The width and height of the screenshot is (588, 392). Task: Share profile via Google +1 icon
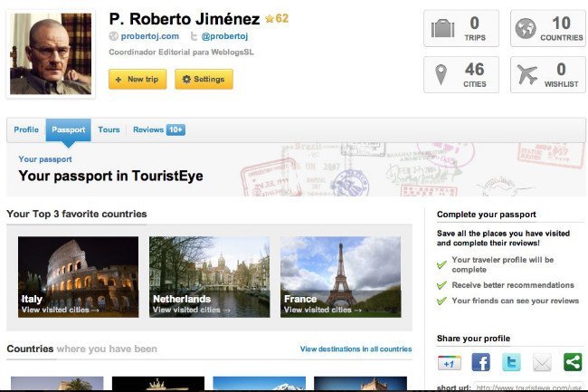pyautogui.click(x=450, y=363)
